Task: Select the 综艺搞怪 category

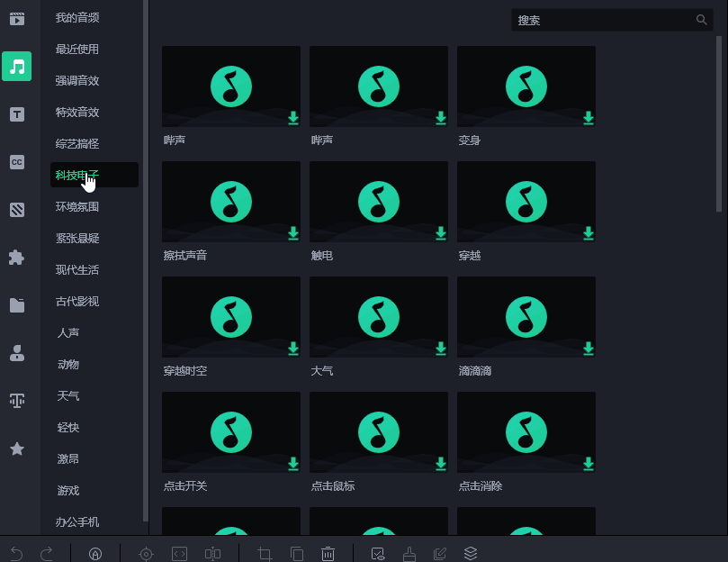Action: 77,143
